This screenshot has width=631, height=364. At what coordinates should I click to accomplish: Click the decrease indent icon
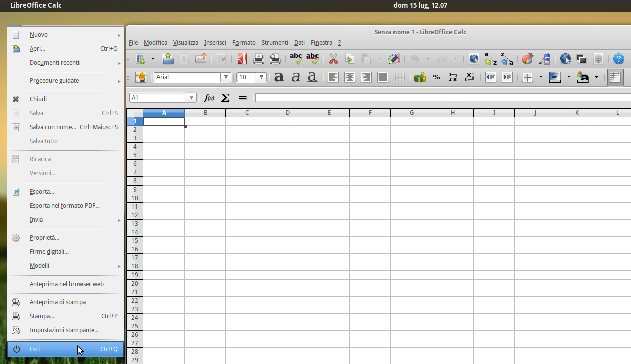tap(490, 77)
